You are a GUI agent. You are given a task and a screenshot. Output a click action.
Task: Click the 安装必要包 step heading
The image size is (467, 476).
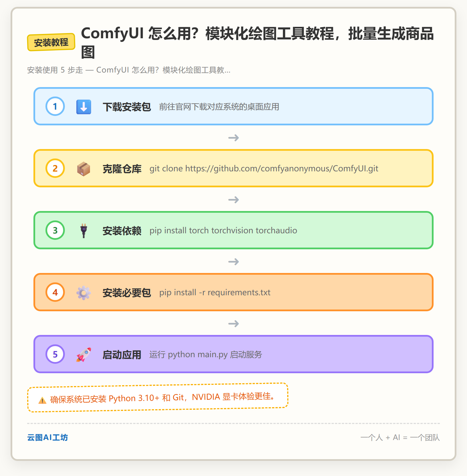[127, 293]
